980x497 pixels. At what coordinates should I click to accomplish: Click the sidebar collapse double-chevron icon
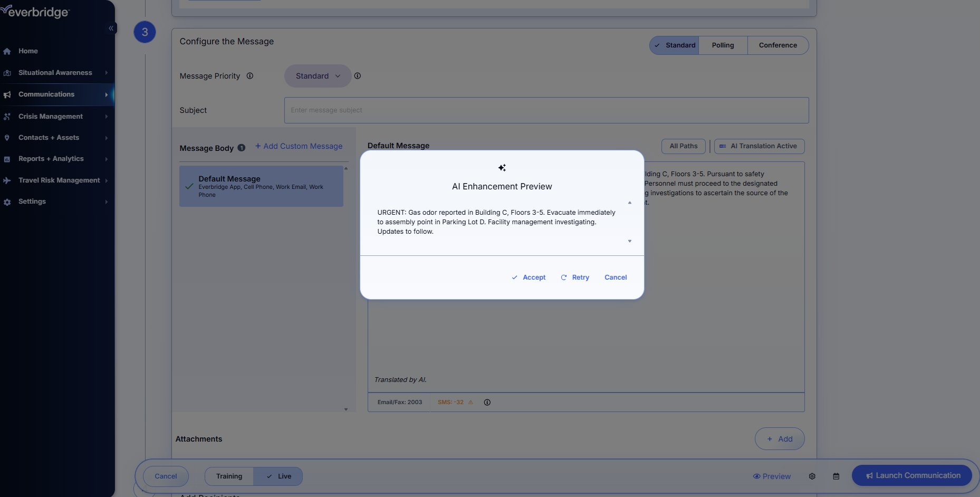[111, 28]
